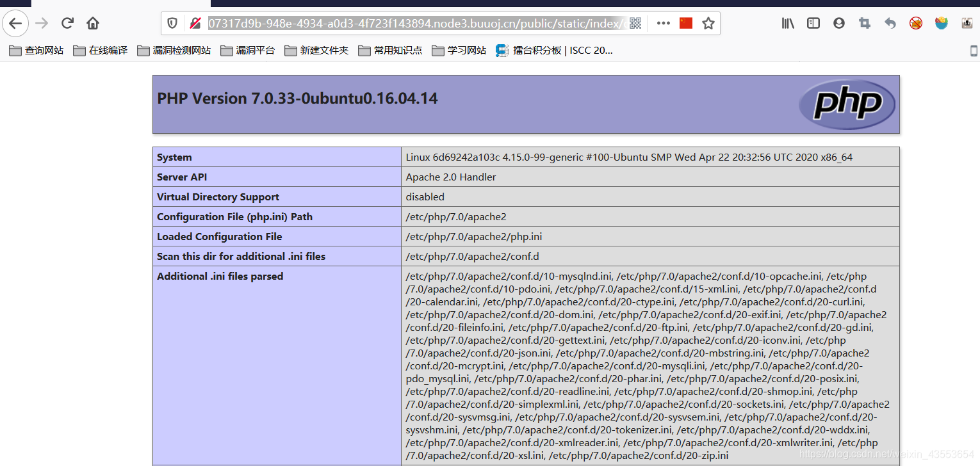Viewport: 980px width, 466px height.
Task: Open the 在线编译 bookmarks folder
Action: [101, 51]
